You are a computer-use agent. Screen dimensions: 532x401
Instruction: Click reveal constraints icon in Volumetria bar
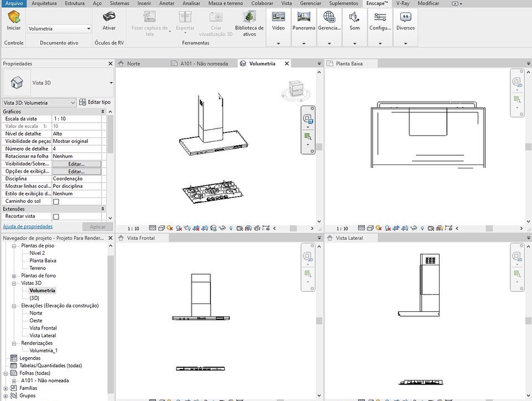tap(266, 228)
